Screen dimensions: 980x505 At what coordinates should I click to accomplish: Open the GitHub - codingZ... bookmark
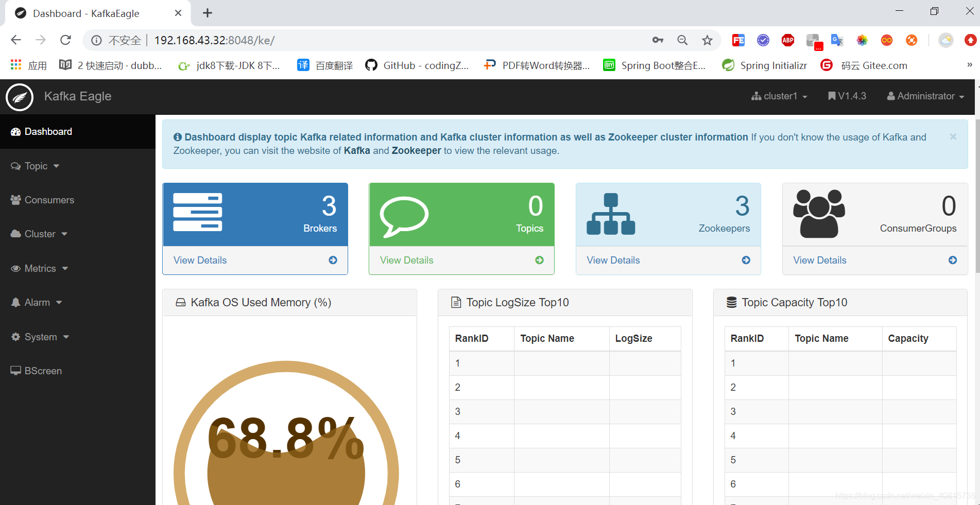(417, 65)
